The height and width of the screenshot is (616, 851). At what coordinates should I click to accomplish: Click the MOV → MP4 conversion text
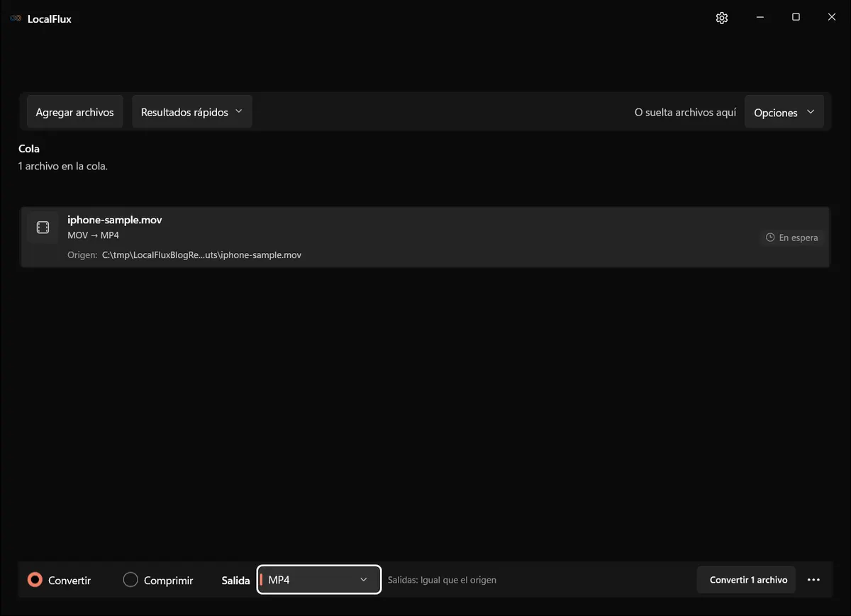tap(94, 235)
